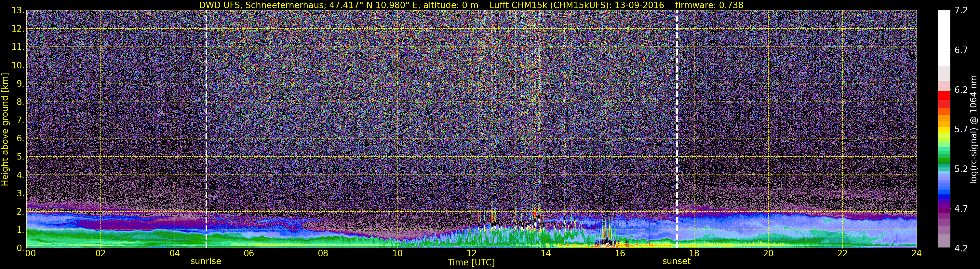The image size is (980, 269).
Task: Click the colorbar value '6.7'
Action: tap(961, 50)
